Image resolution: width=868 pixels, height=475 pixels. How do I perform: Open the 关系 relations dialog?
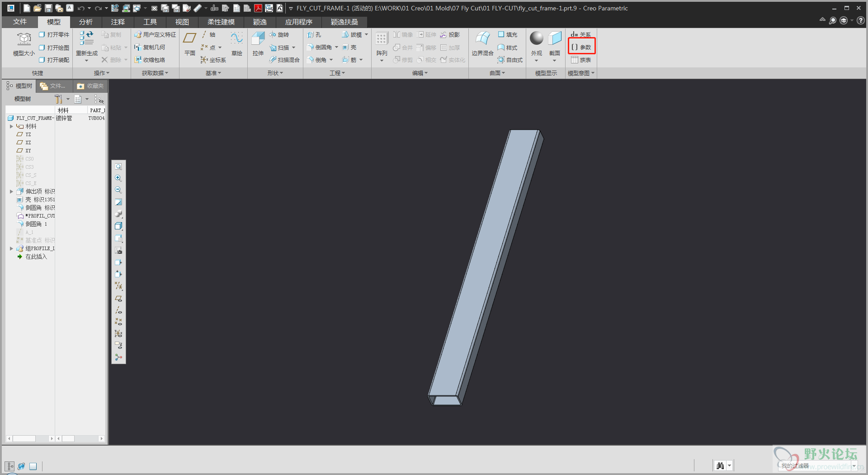pos(581,35)
